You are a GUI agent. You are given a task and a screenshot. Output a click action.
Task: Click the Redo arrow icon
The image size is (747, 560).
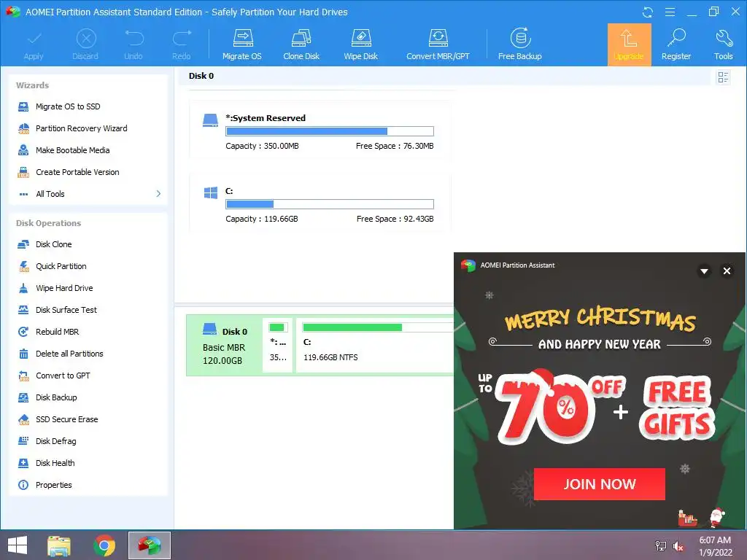tap(182, 44)
